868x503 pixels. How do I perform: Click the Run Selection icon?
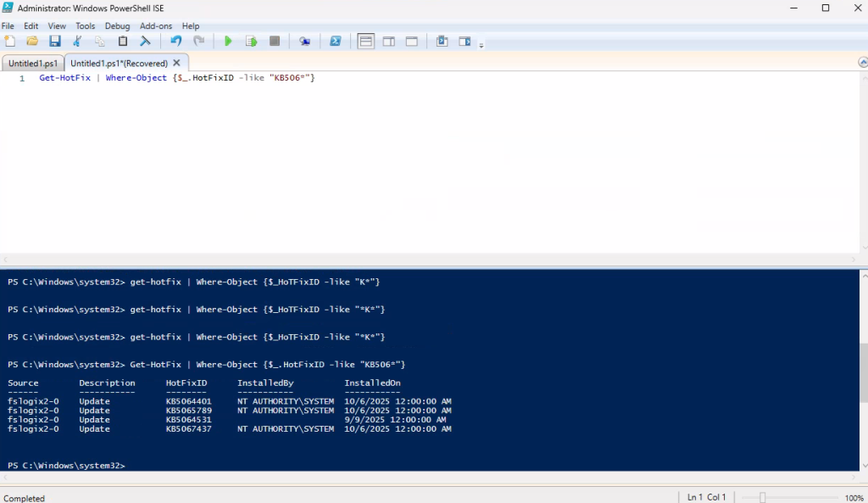click(x=251, y=41)
